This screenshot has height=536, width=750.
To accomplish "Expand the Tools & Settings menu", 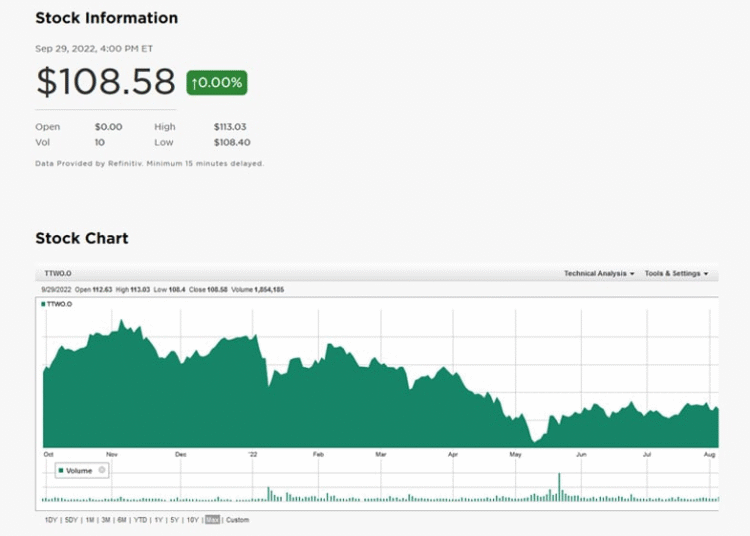I will click(676, 273).
